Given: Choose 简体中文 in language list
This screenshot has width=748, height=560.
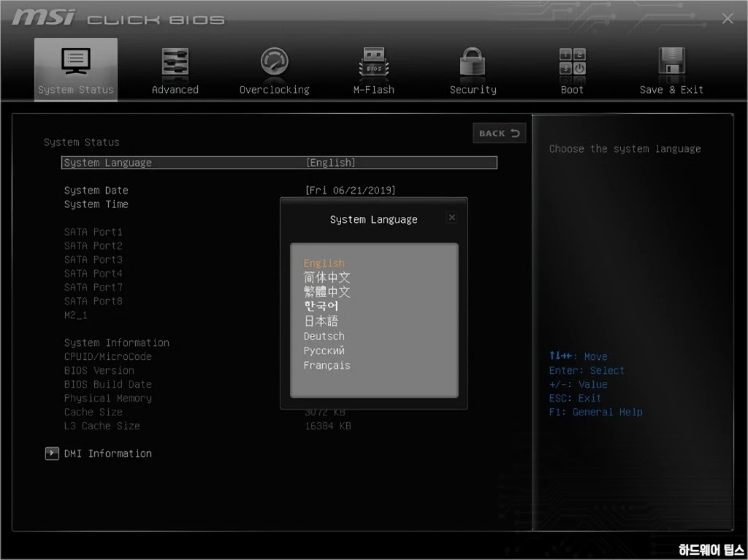Looking at the screenshot, I should pos(327,277).
